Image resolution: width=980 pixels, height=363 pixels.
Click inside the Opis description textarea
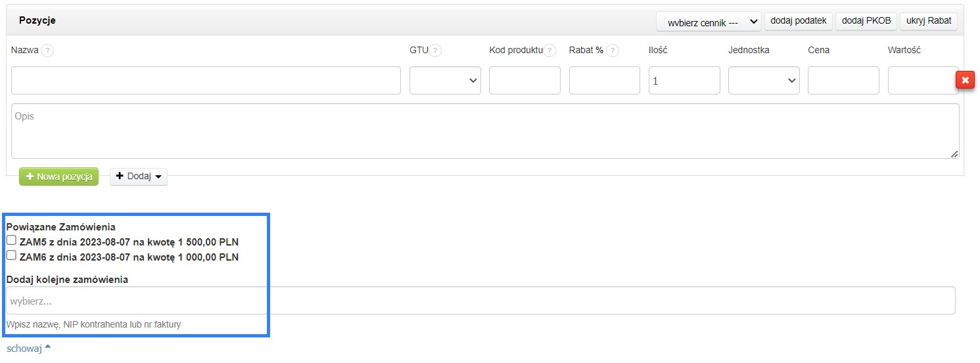pos(485,131)
